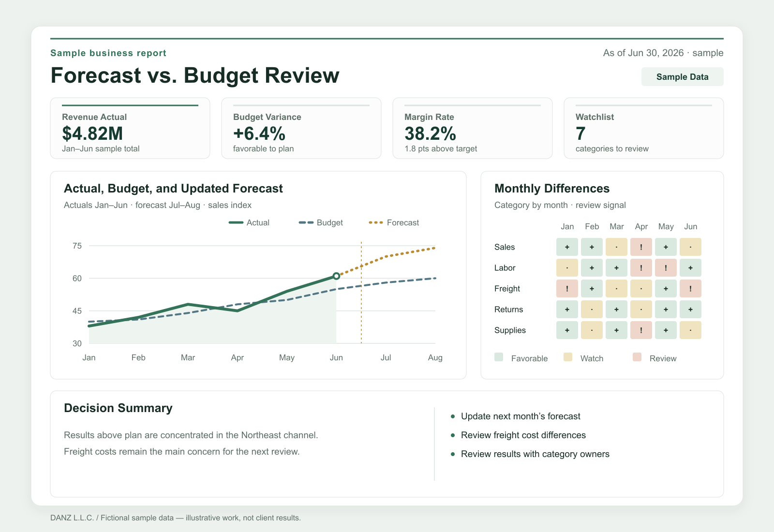Click 'Update next month's forecast' bullet
The image size is (774, 532).
coord(521,416)
